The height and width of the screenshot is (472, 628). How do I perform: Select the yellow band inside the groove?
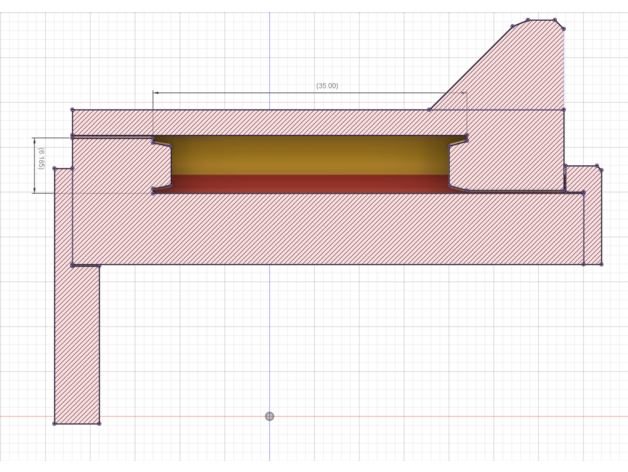click(310, 155)
